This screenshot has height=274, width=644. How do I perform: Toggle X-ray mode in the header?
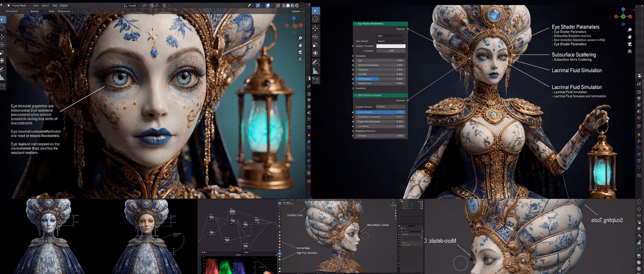[x=278, y=6]
